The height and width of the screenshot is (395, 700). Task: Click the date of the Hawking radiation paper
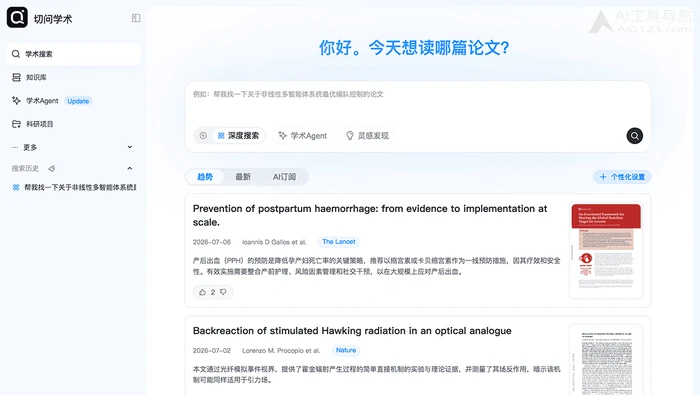(212, 350)
